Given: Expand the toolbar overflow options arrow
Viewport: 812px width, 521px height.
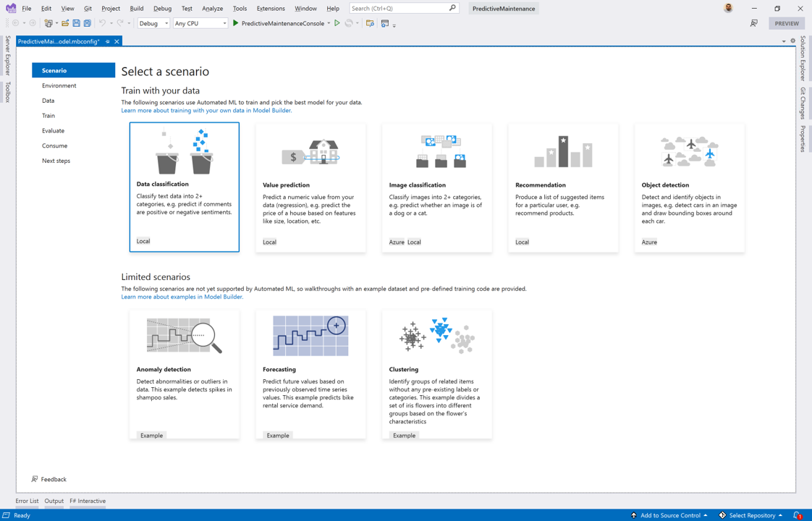Looking at the screenshot, I should click(394, 25).
